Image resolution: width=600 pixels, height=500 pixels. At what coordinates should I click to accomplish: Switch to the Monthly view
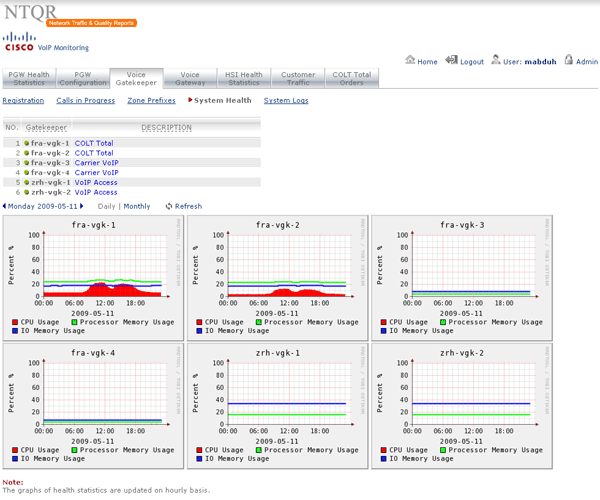click(137, 206)
